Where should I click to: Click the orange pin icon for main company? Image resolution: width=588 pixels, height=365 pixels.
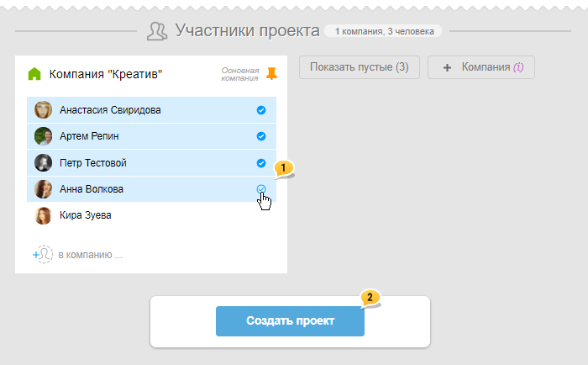tap(271, 74)
